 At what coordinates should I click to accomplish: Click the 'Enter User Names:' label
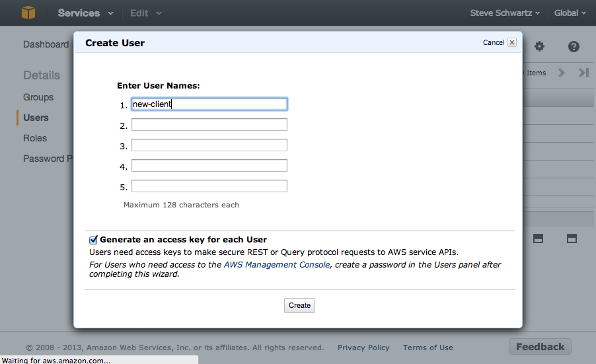158,86
